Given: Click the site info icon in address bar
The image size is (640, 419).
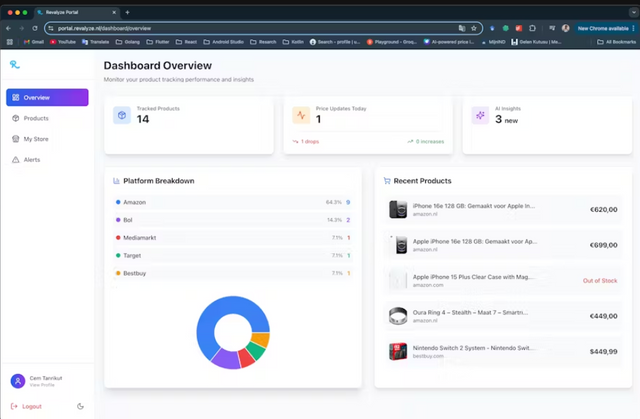Looking at the screenshot, I should [x=51, y=28].
